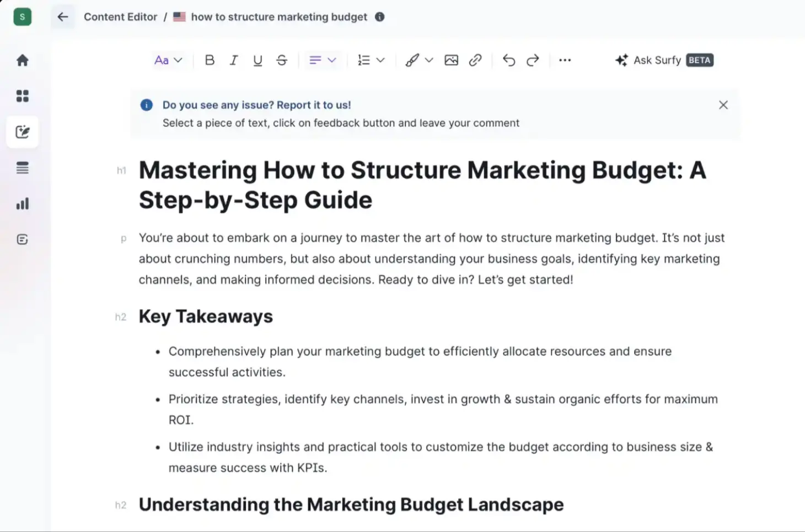Screen dimensions: 805x532
Task: Insert an image using the toolbar icon
Action: [x=451, y=60]
